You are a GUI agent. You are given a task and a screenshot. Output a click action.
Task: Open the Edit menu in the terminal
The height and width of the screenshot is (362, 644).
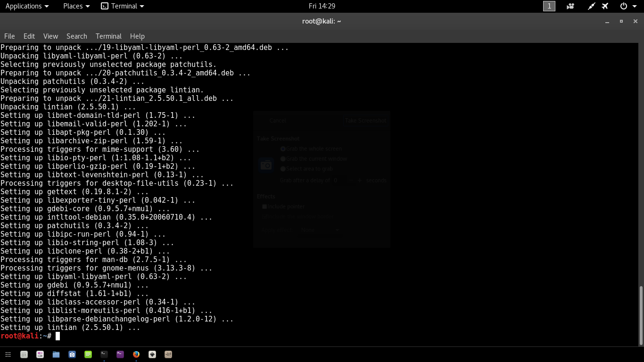pos(29,36)
